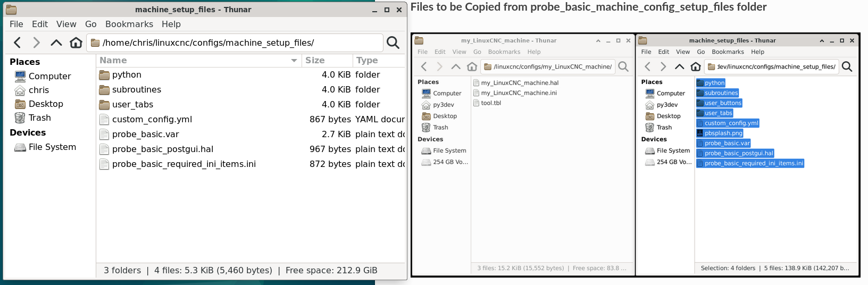Screen dimensions: 868x285
Task: Open the Bookmarks menu
Action: point(129,24)
